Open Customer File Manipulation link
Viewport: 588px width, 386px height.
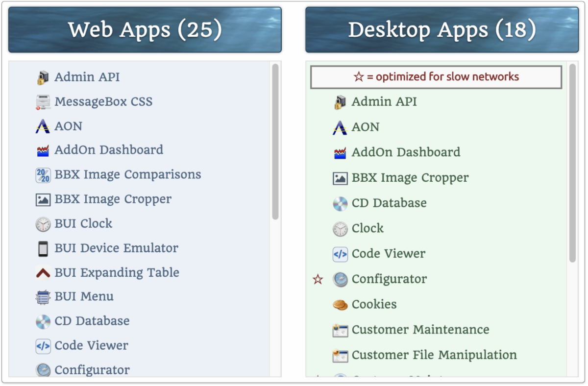(434, 356)
